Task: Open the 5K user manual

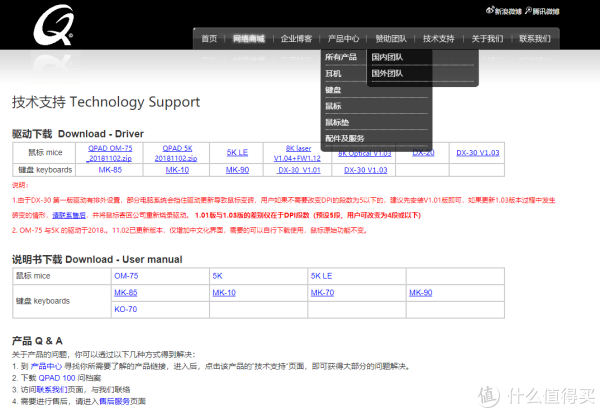Action: [217, 276]
